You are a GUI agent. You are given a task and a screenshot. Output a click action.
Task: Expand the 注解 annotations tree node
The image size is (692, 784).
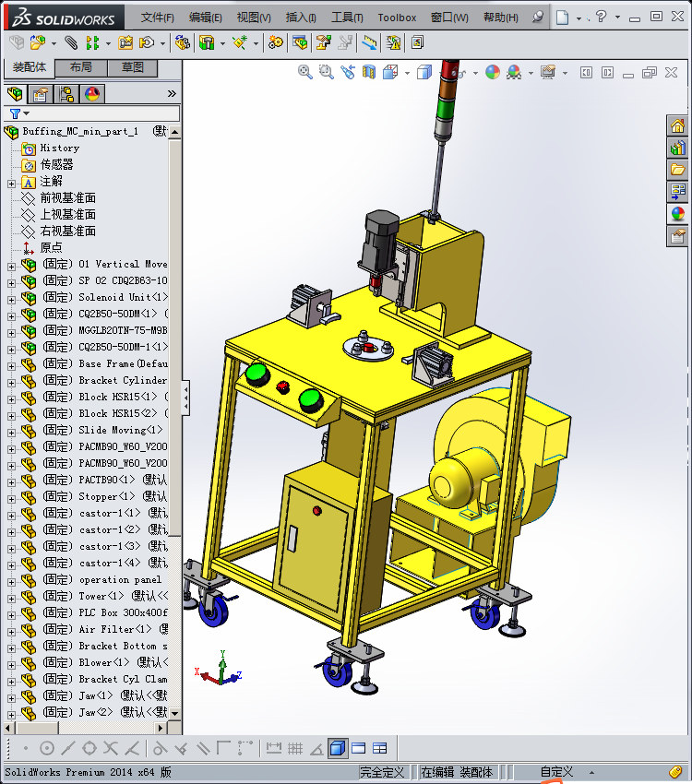pos(11,184)
